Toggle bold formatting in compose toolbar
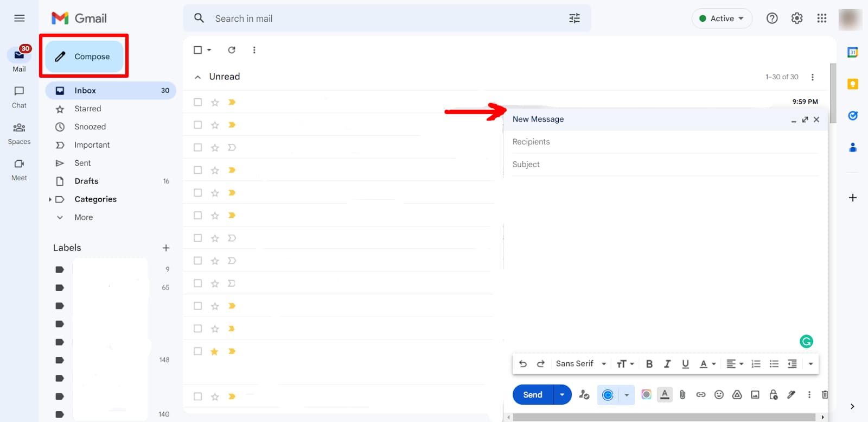Image resolution: width=868 pixels, height=422 pixels. tap(649, 364)
